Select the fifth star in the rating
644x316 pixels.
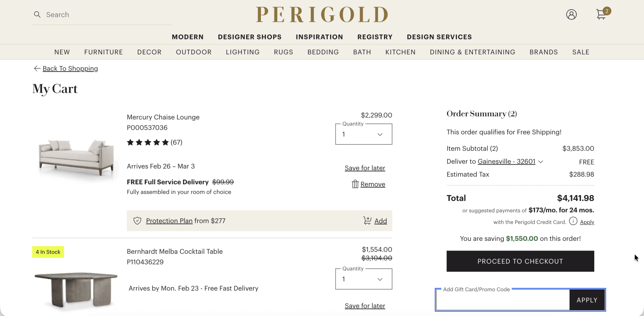(x=165, y=142)
